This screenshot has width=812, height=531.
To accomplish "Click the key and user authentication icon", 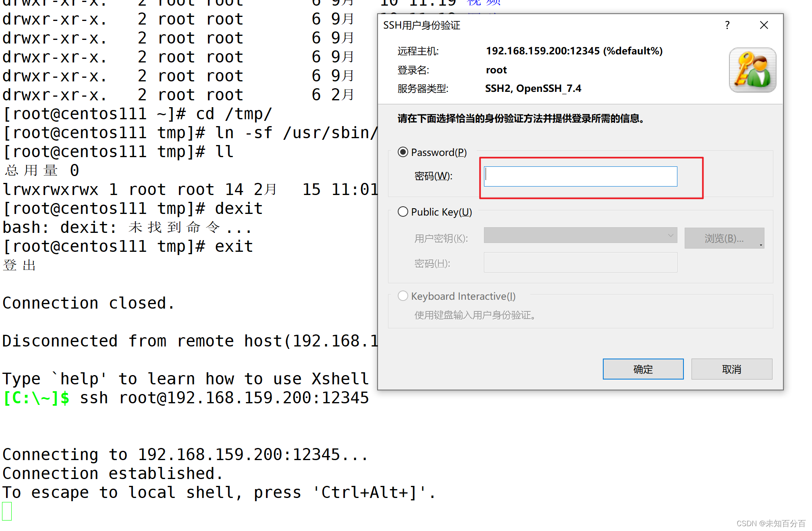I will click(x=752, y=70).
